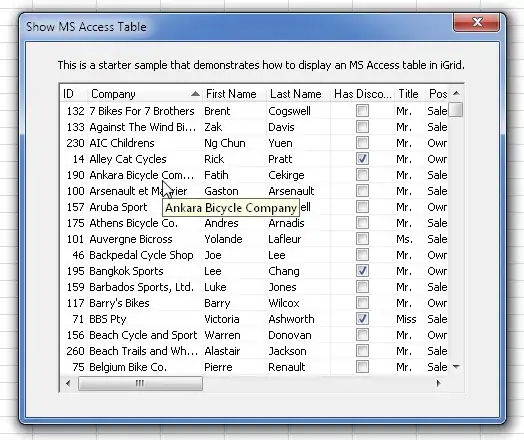524x440 pixels.
Task: Uncheck discount box for Alley Cat Cycles
Action: pyautogui.click(x=362, y=159)
